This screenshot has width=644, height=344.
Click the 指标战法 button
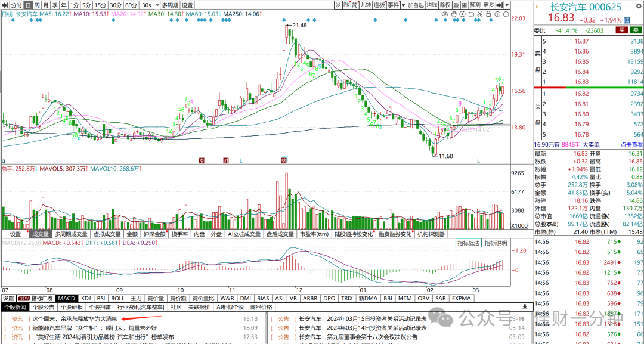[x=468, y=243]
